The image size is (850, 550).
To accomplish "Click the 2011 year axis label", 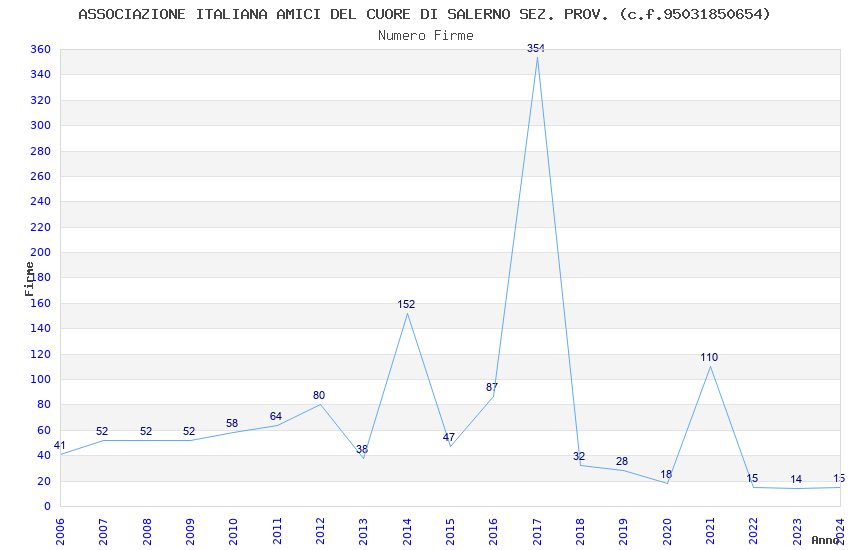I will 276,532.
